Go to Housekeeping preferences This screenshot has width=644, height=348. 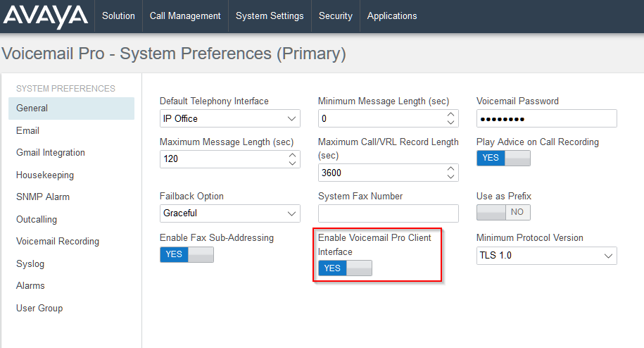click(45, 175)
